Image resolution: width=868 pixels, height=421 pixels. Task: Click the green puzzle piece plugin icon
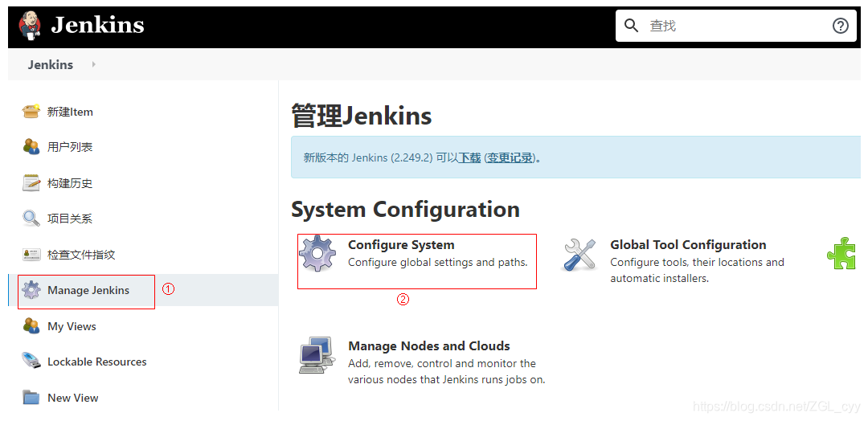coord(841,253)
